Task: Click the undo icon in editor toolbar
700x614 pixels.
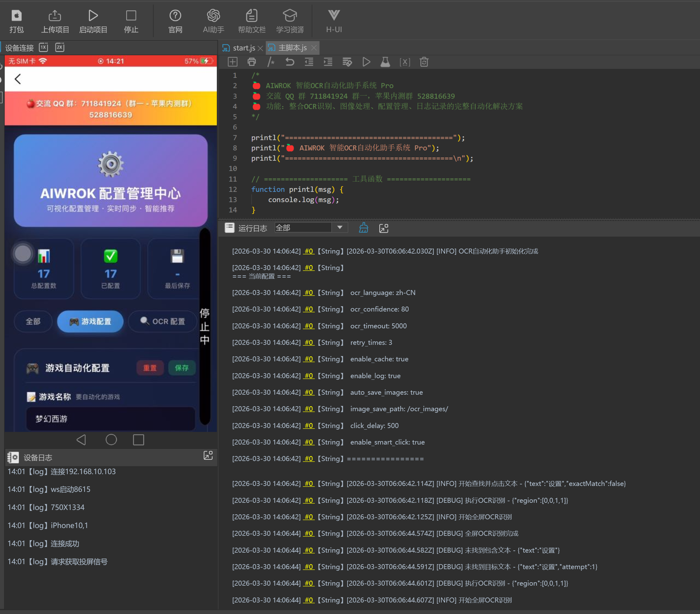Action: (x=290, y=62)
